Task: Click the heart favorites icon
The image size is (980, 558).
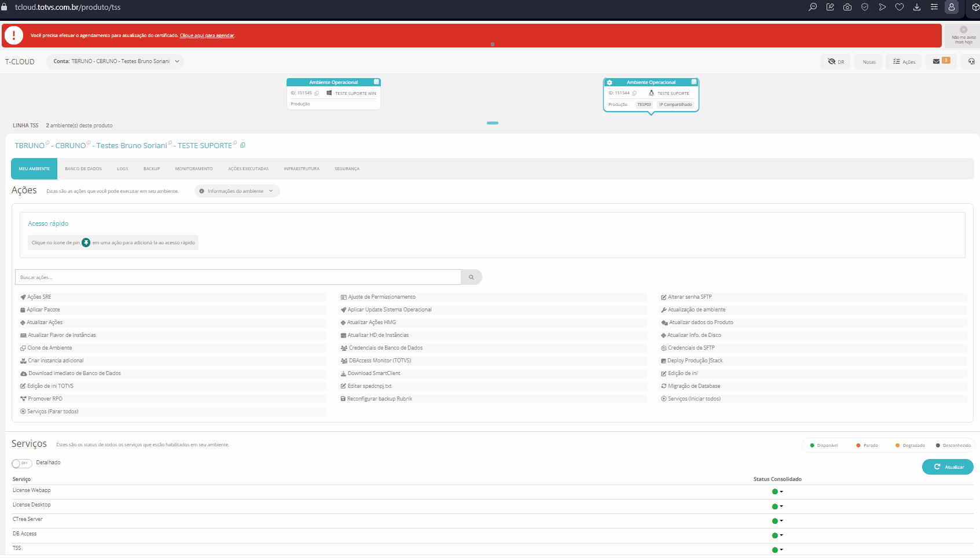Action: [x=900, y=7]
